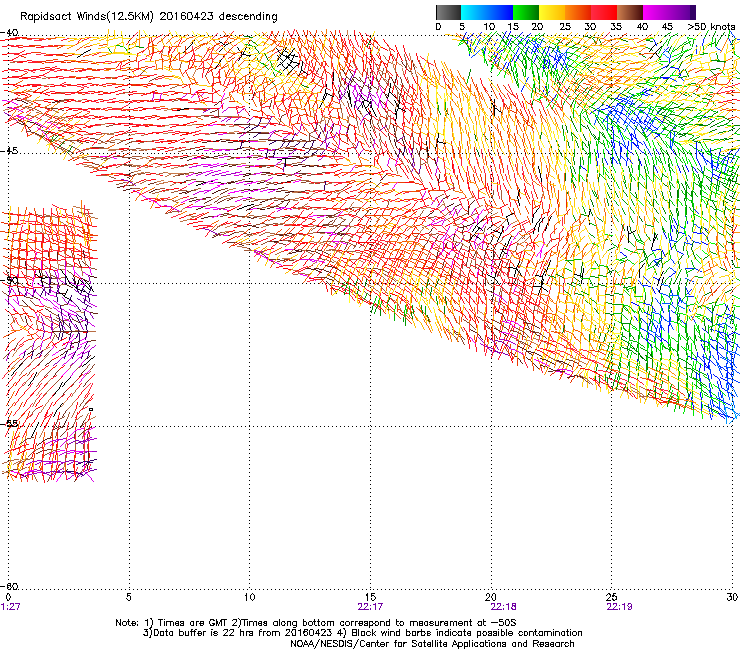This screenshot has height=650, width=740.
Task: Click the '-60' latitude axis label
Action: click(9, 586)
